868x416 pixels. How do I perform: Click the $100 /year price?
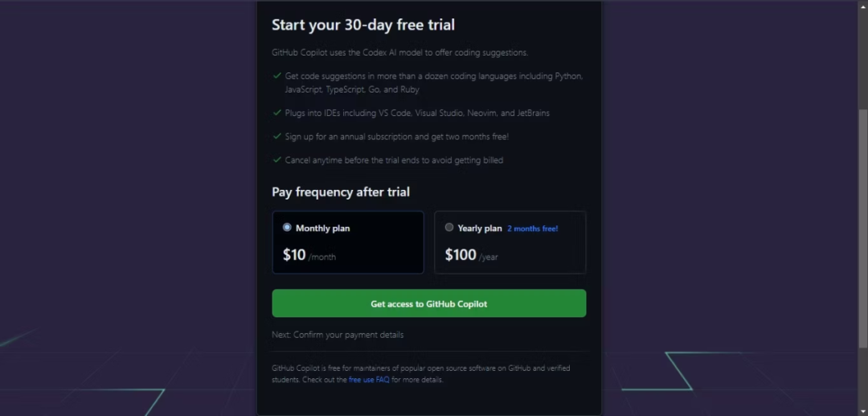pyautogui.click(x=472, y=255)
